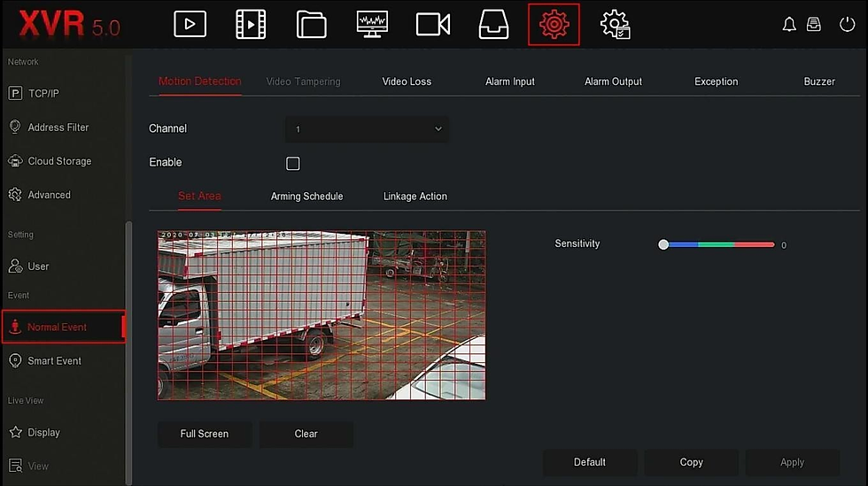Viewport: 868px width, 486px height.
Task: Toggle the Enable motion detection checkbox
Action: click(293, 163)
